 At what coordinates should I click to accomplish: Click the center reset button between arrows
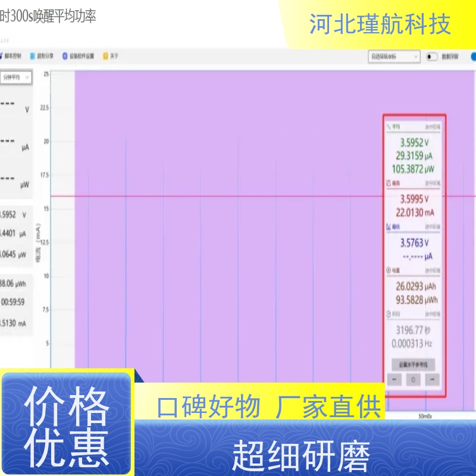(413, 379)
